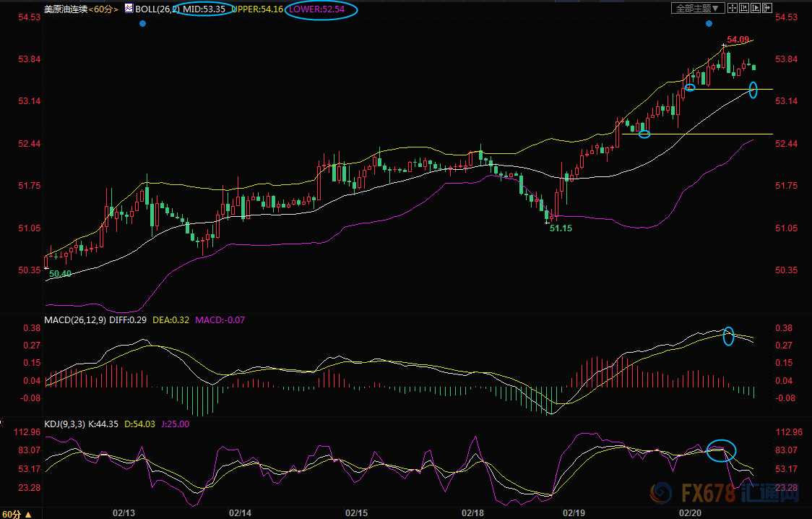Click the 54.09 high price label
This screenshot has height=519, width=812.
point(738,40)
